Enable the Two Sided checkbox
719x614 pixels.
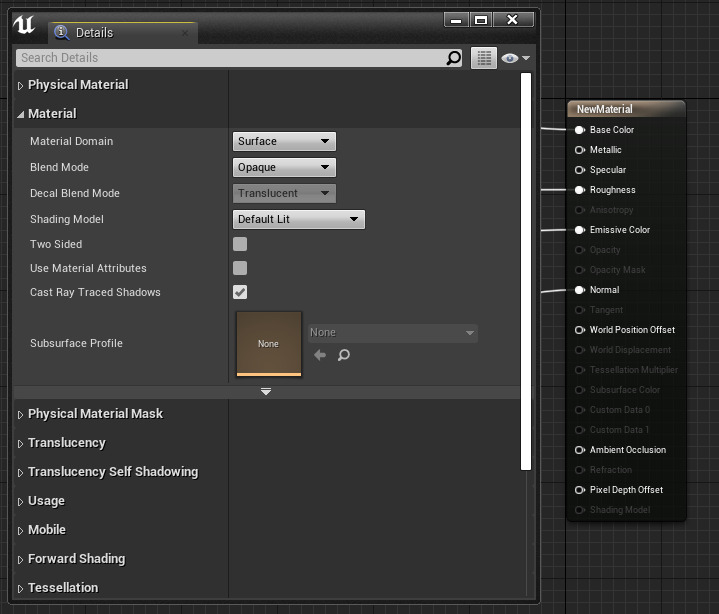(240, 244)
